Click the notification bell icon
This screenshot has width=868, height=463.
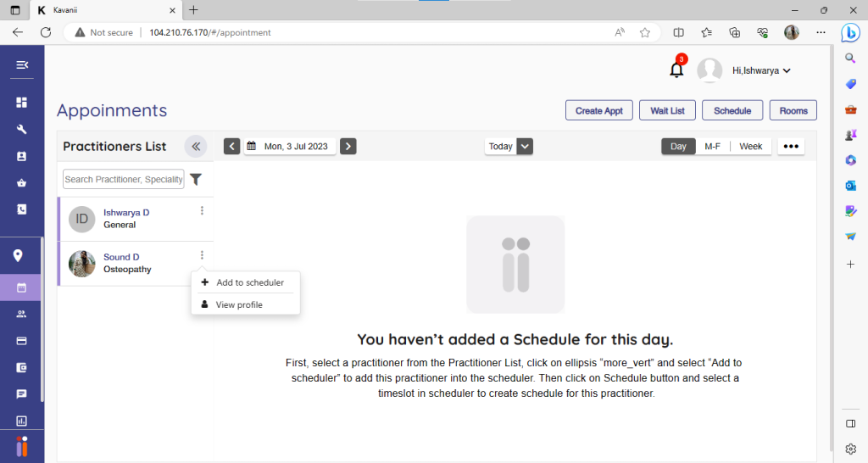[676, 70]
